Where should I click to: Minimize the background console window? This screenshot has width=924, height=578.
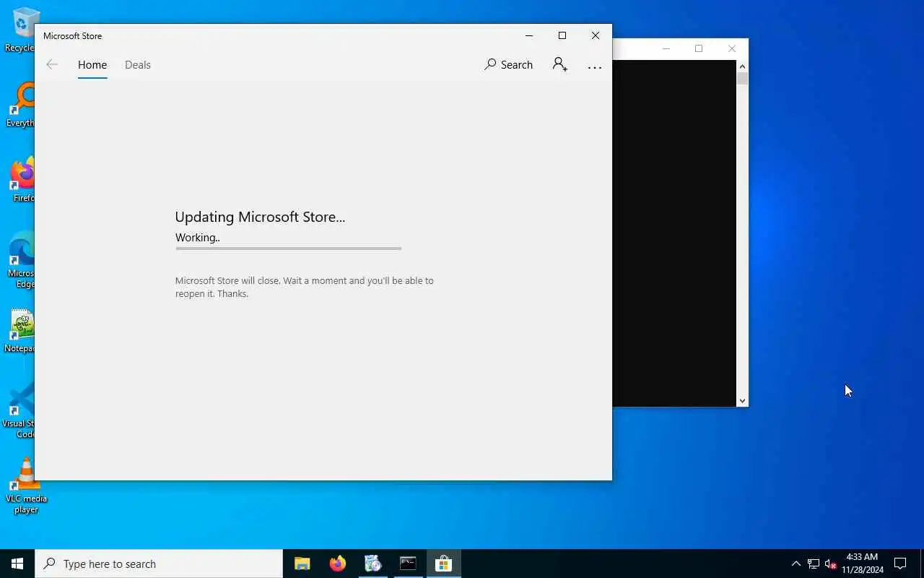[666, 48]
